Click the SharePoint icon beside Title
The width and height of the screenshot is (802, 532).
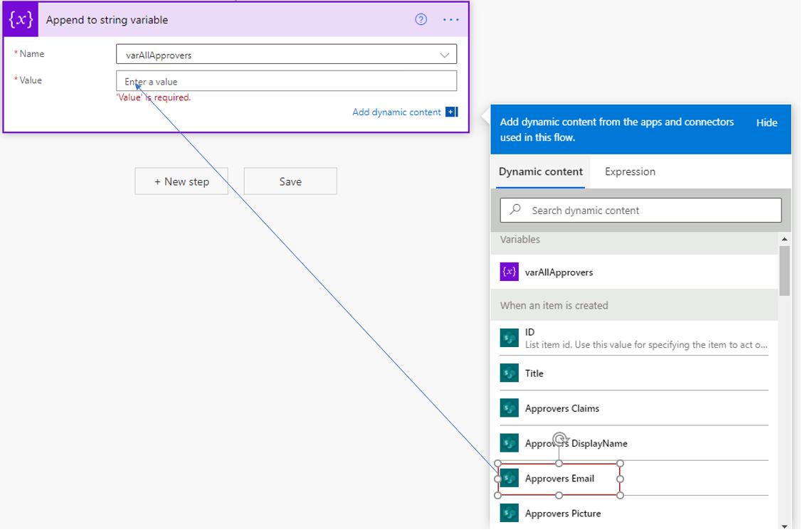point(509,373)
